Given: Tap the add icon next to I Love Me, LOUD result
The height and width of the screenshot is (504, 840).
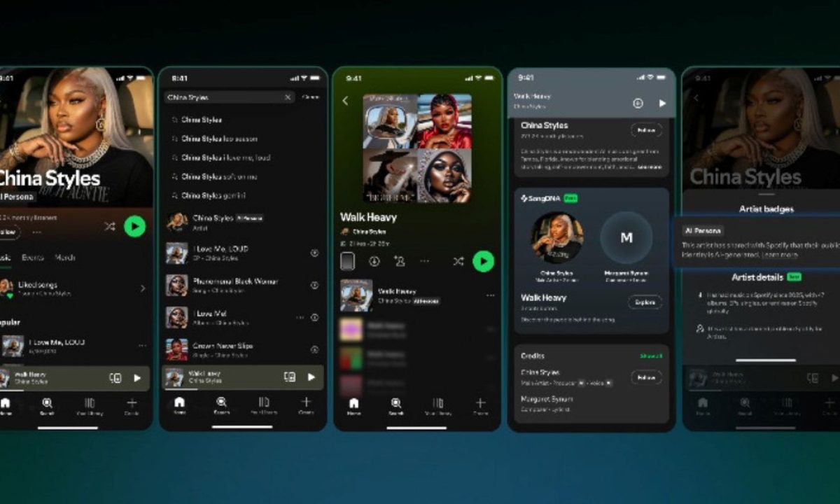Looking at the screenshot, I should 314,253.
